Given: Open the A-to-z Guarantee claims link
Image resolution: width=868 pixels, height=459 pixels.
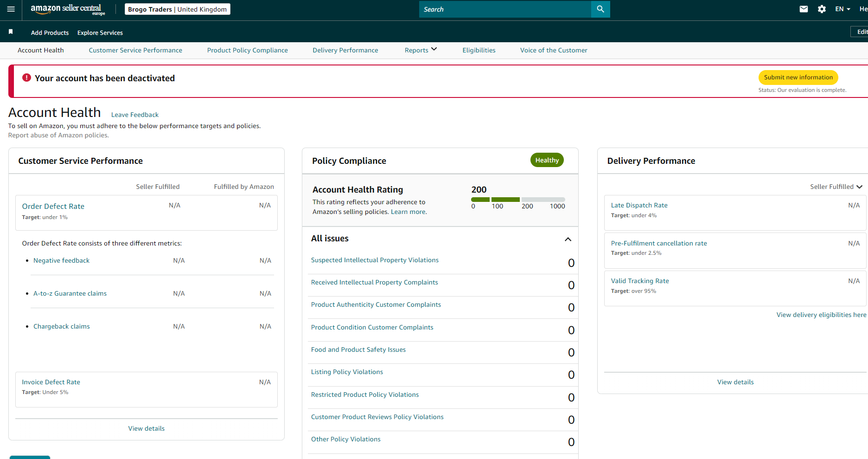Looking at the screenshot, I should click(x=70, y=293).
